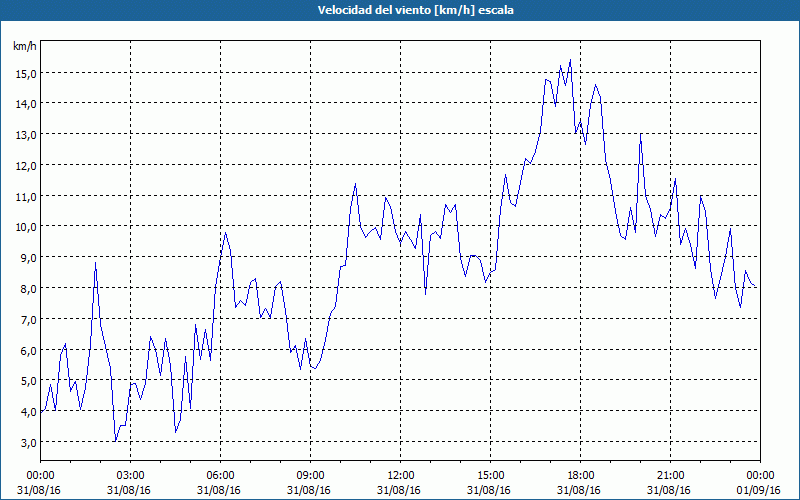Click the sharp 13,0 spike at 20:00

(x=641, y=134)
